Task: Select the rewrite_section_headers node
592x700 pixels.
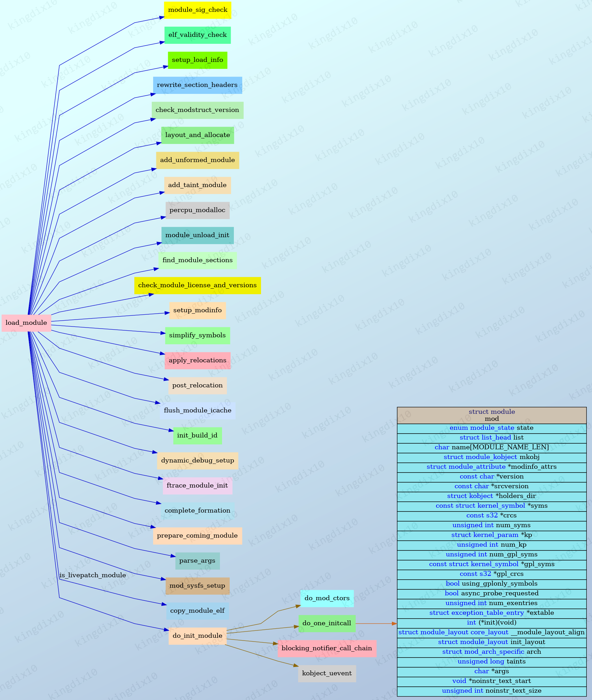Action: (x=198, y=85)
